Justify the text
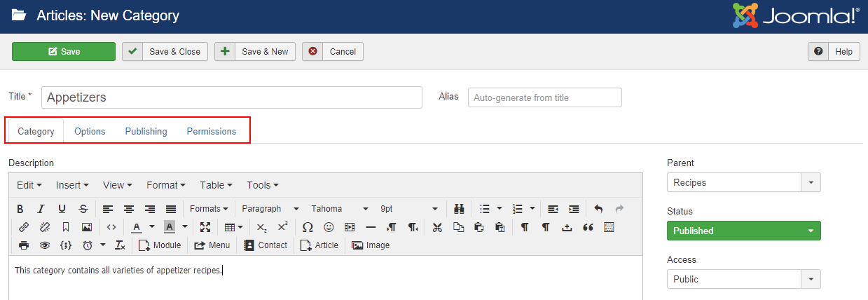The height and width of the screenshot is (300, 868). tap(171, 209)
